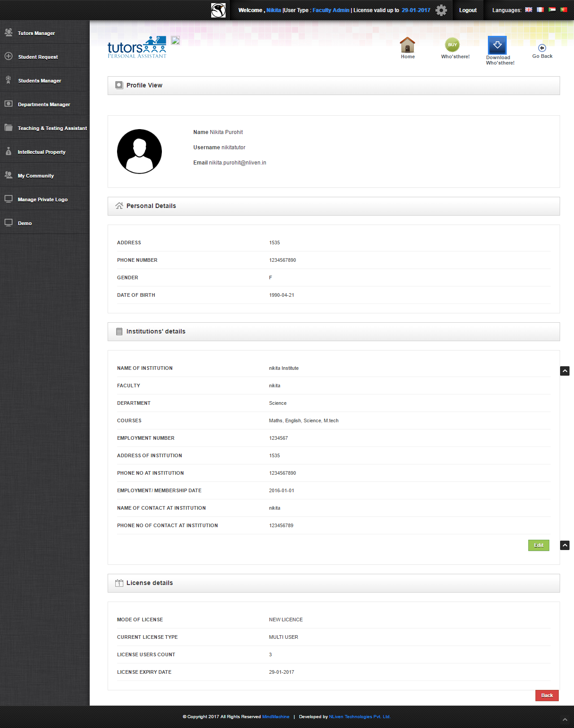Image resolution: width=574 pixels, height=728 pixels.
Task: Click the date of birth value 1990-04-21
Action: (282, 295)
